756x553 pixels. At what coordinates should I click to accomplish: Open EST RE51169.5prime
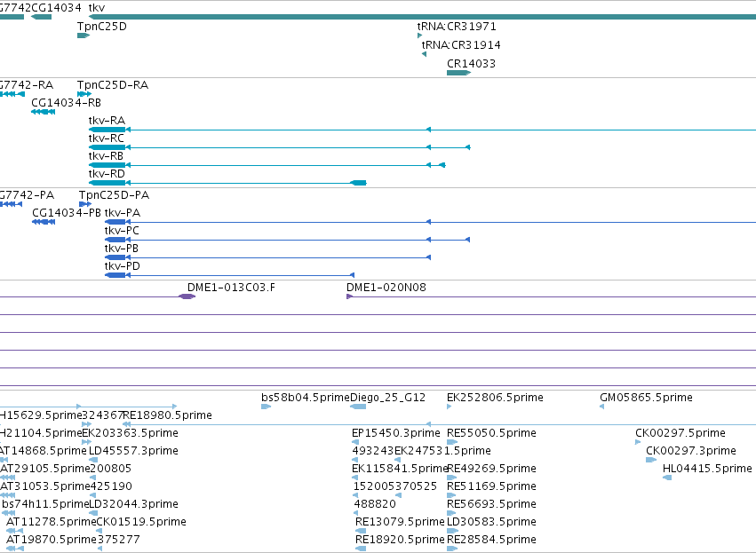[491, 486]
